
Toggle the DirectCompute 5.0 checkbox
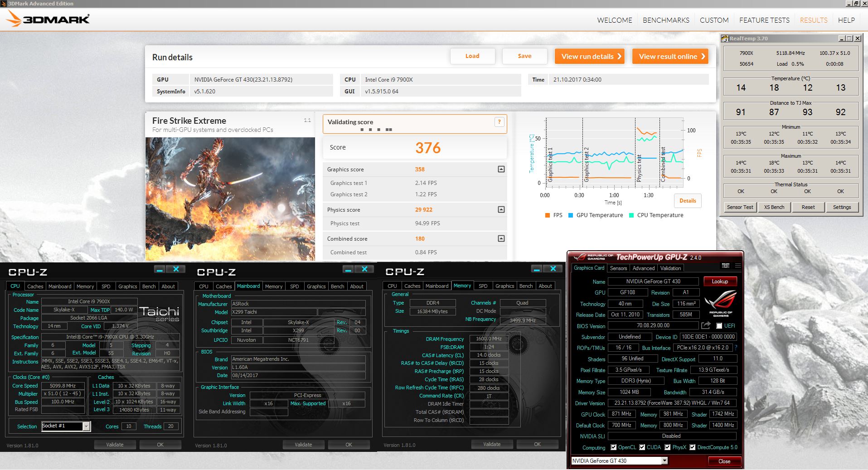[692, 447]
